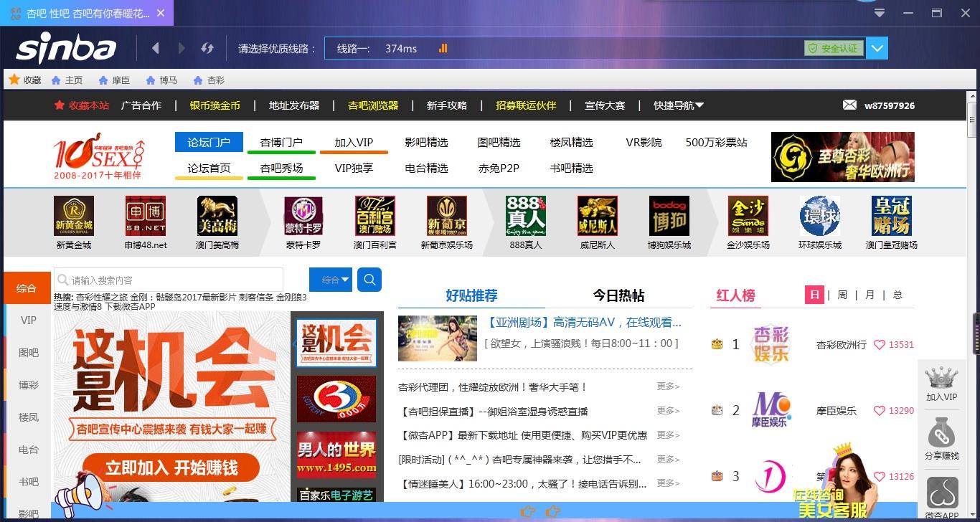Open the 至尊杏彩 奢华欧洲行 banner ad
Screen dimensions: 980x522
(x=843, y=157)
